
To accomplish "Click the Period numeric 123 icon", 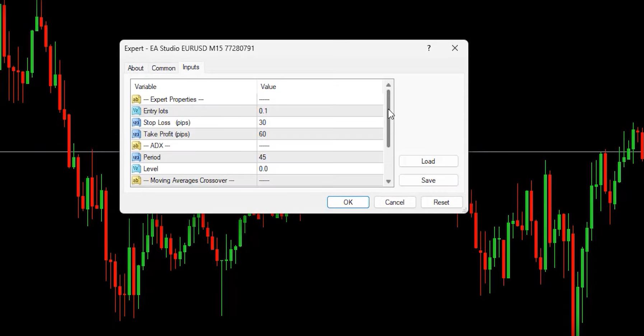I will (x=136, y=157).
